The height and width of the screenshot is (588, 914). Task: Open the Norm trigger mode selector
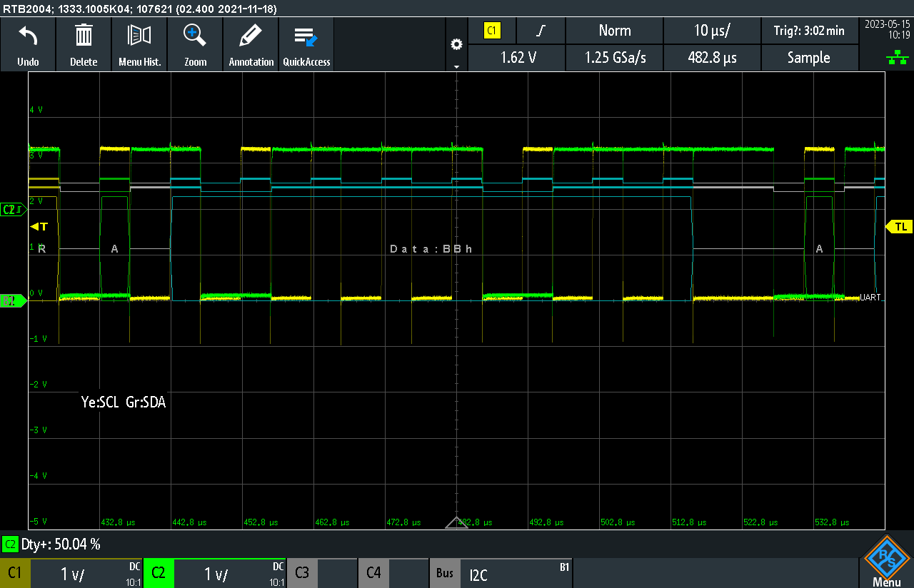[x=614, y=31]
